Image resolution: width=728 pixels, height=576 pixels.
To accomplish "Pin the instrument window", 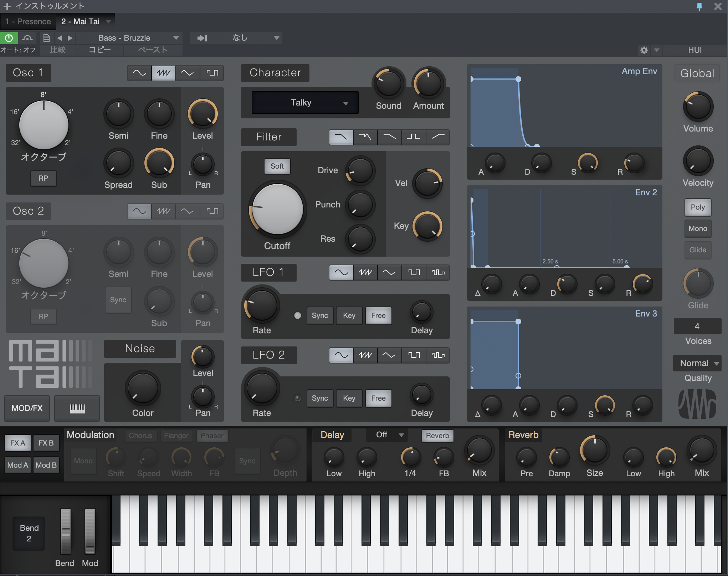I will pos(699,6).
